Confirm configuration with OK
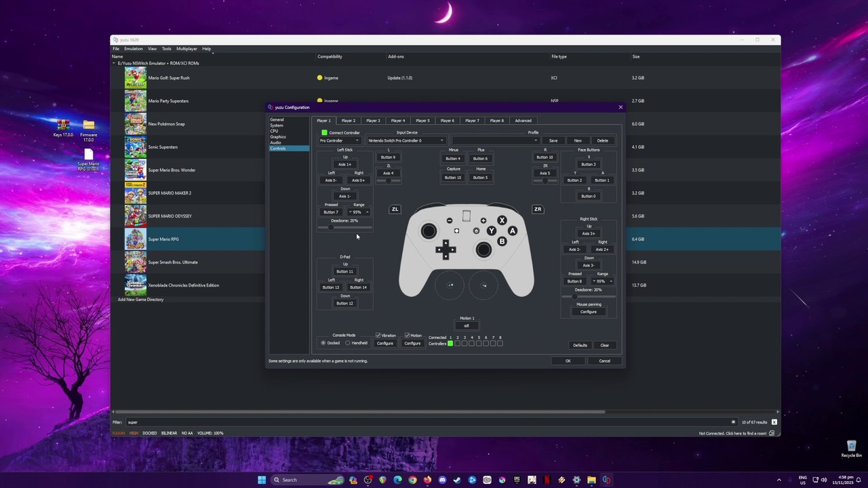This screenshot has width=868, height=488. pos(568,361)
